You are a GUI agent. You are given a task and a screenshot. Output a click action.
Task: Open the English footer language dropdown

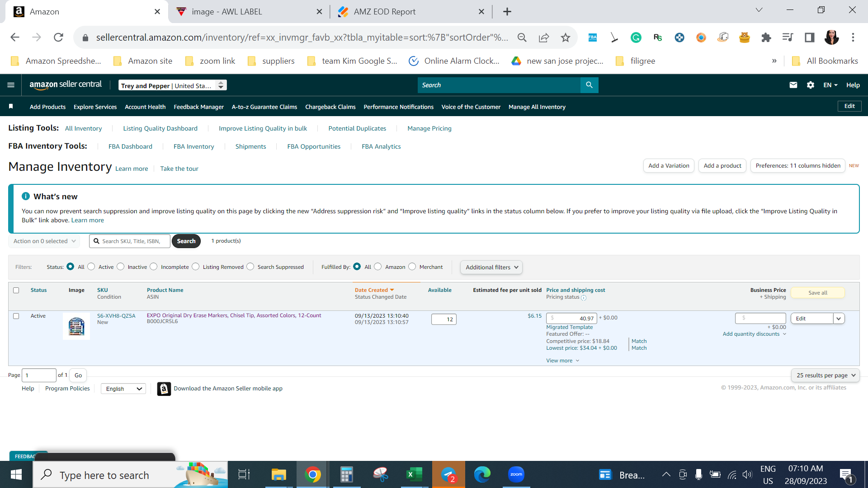point(124,389)
